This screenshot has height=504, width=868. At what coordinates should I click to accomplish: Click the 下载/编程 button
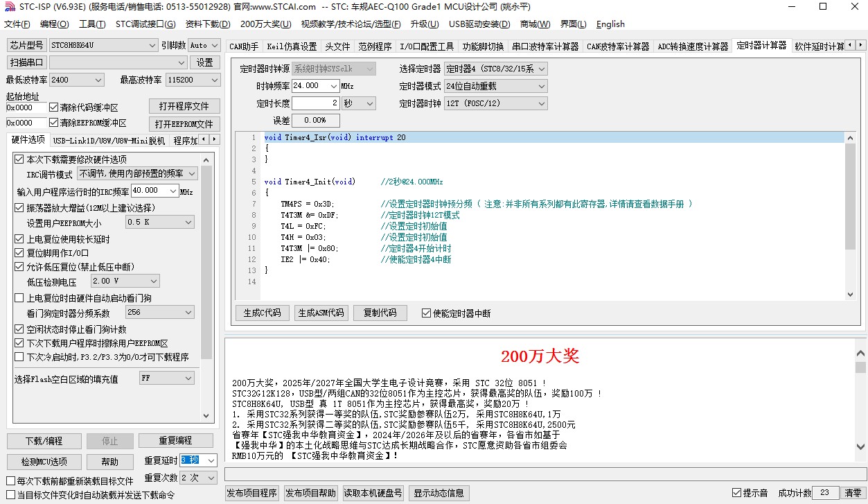click(44, 441)
